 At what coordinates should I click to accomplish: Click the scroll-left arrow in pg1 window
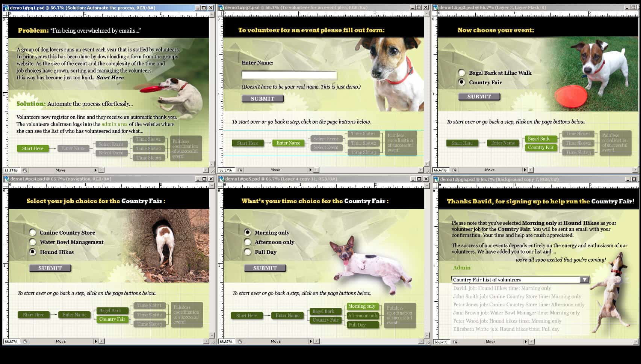(101, 170)
